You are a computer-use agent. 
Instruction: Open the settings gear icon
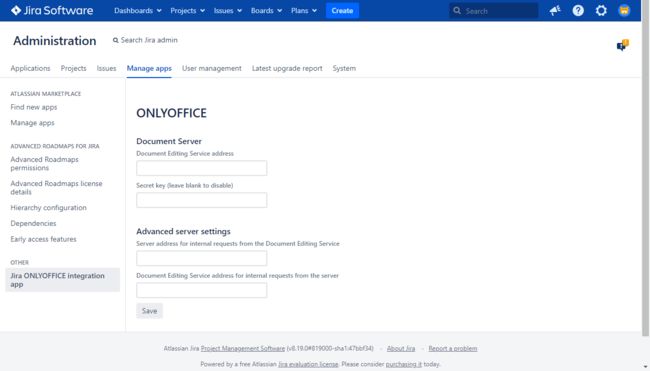tap(601, 11)
